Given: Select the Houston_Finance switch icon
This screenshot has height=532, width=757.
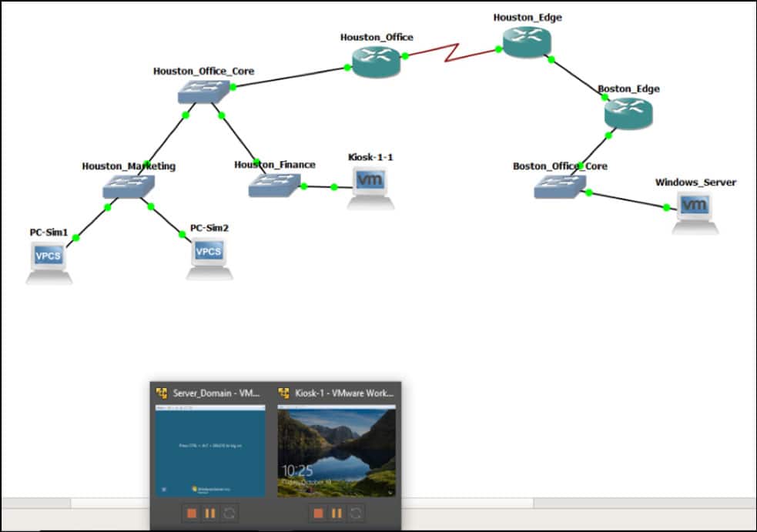Looking at the screenshot, I should 274,185.
